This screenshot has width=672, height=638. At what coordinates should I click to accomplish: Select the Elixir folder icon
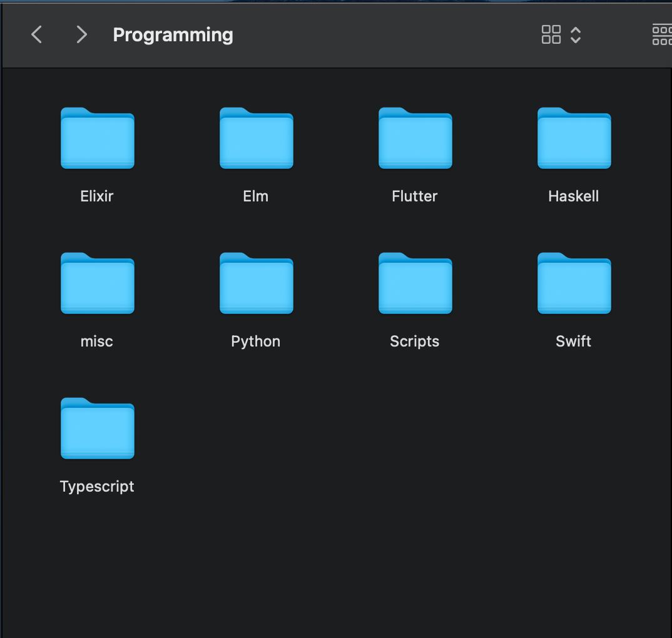[97, 138]
